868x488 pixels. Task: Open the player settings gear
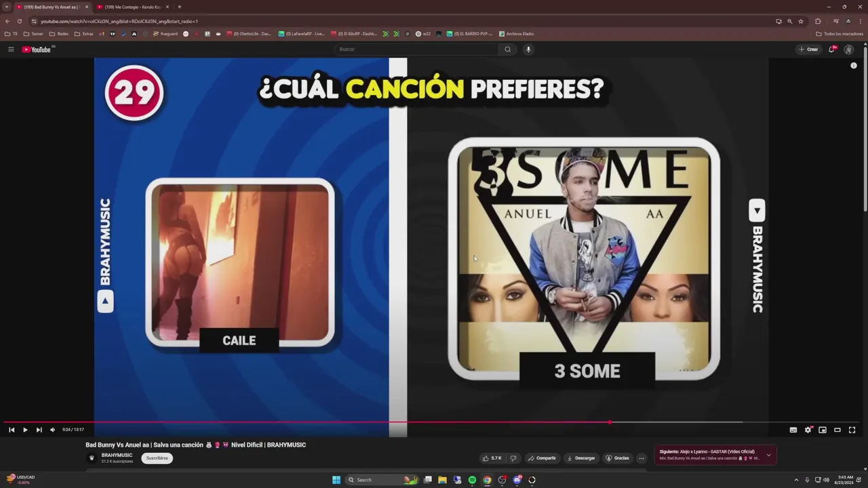(808, 430)
